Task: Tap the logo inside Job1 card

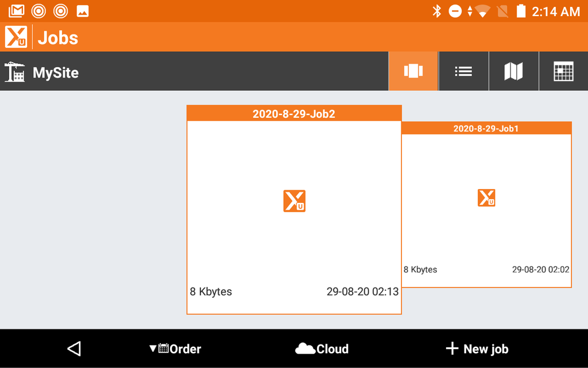Action: click(486, 198)
